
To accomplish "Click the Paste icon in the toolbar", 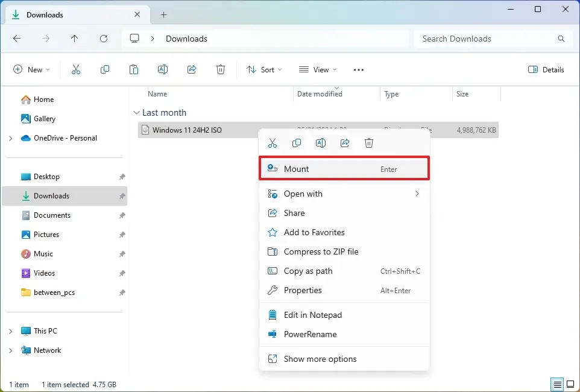I will coord(134,70).
